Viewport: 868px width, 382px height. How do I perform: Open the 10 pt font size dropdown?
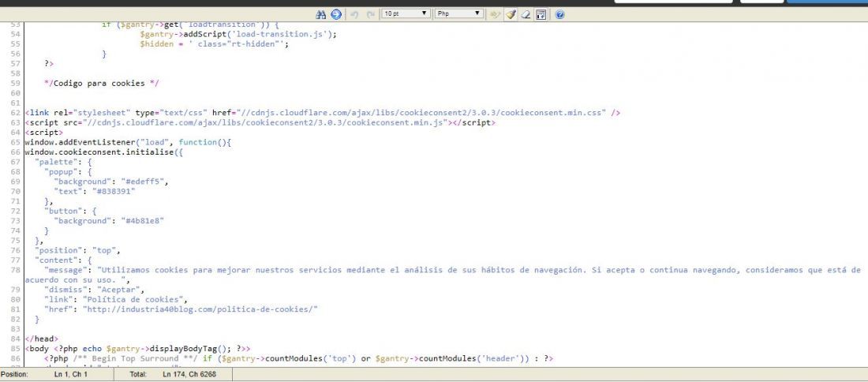[406, 14]
